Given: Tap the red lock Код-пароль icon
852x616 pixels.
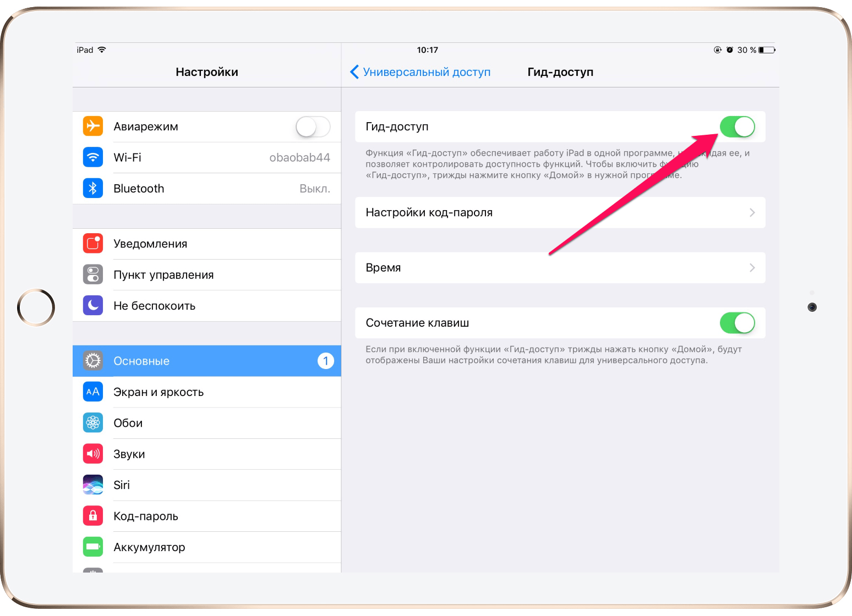Looking at the screenshot, I should 93,516.
